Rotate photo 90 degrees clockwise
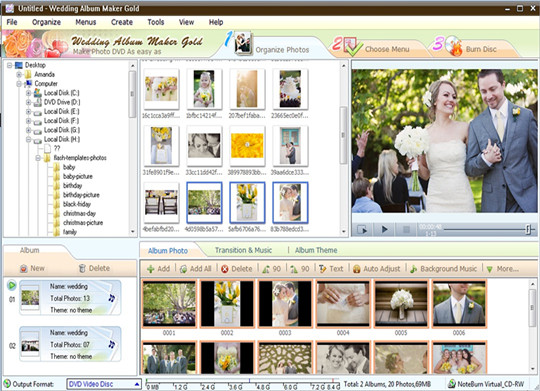This screenshot has height=391, width=540. (x=294, y=269)
